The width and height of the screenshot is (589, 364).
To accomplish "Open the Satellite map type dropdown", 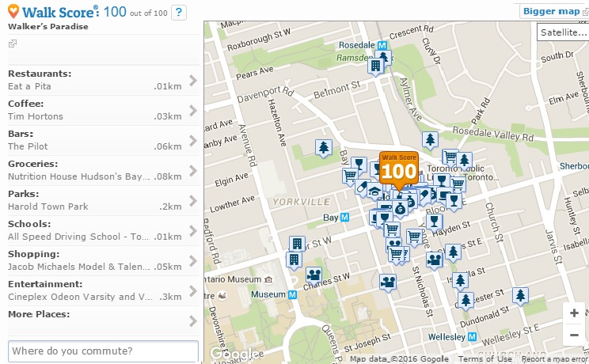I will click(x=563, y=32).
